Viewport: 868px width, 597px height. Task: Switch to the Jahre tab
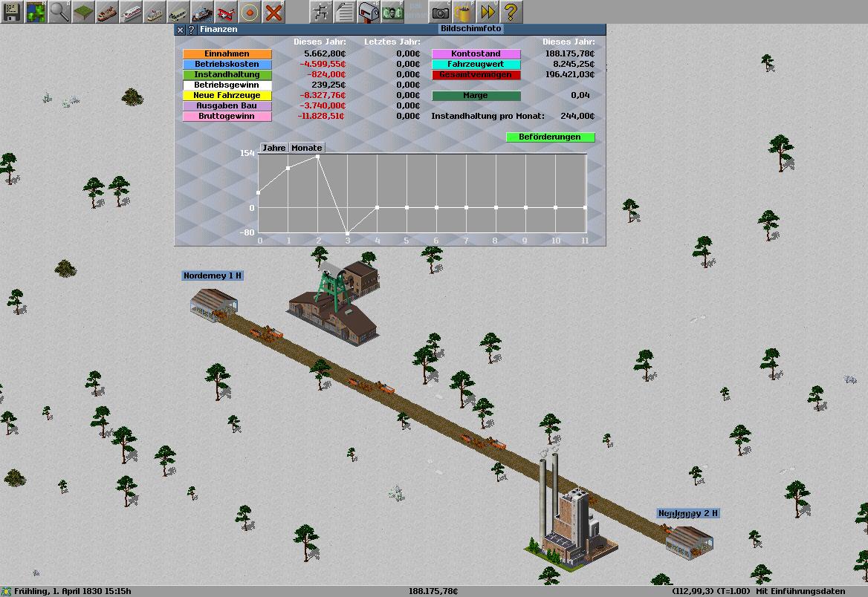point(274,148)
